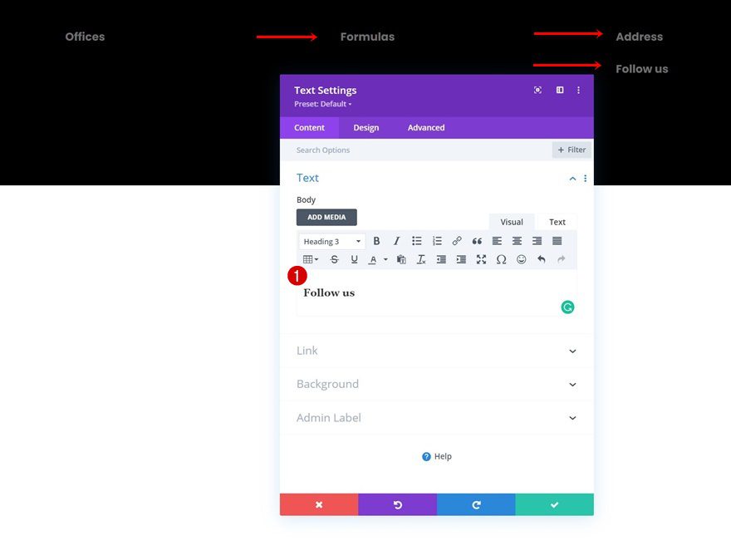
Task: Click the Add Media button
Action: pyautogui.click(x=326, y=217)
